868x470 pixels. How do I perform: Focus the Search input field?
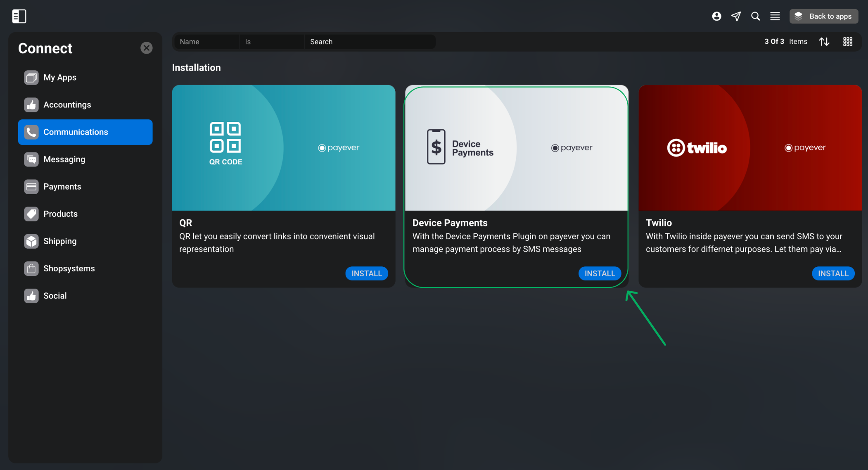point(370,42)
